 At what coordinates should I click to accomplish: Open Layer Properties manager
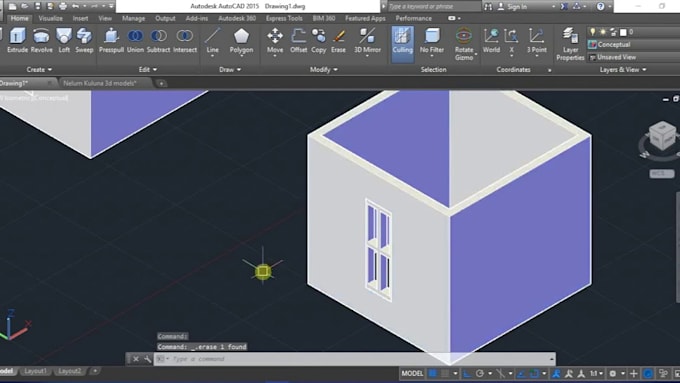(x=570, y=44)
